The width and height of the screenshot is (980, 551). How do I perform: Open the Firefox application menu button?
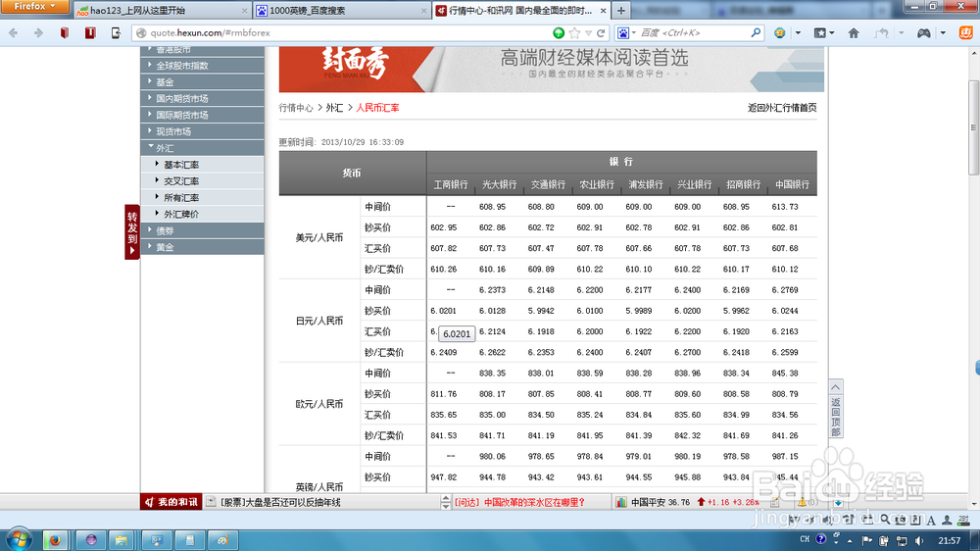pyautogui.click(x=34, y=7)
